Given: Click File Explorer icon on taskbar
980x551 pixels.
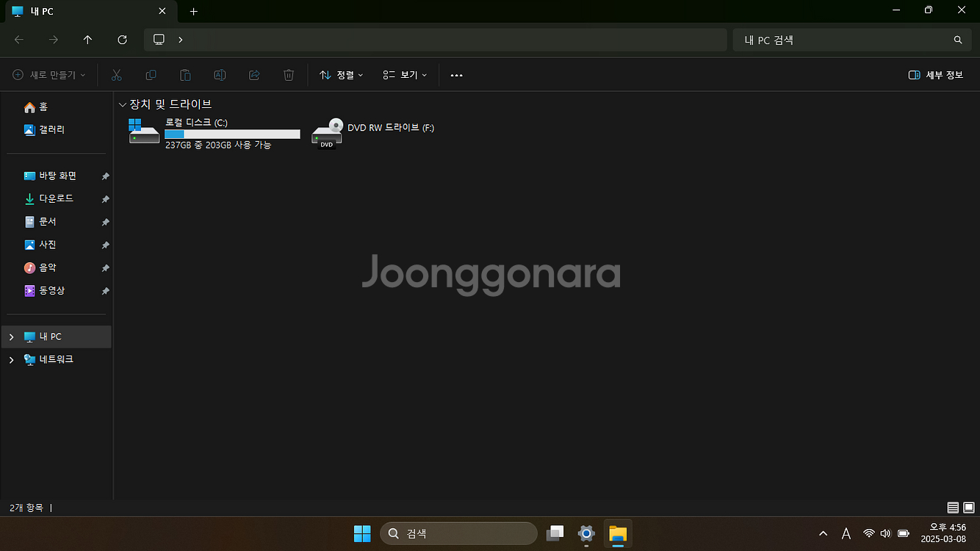Looking at the screenshot, I should pyautogui.click(x=618, y=533).
